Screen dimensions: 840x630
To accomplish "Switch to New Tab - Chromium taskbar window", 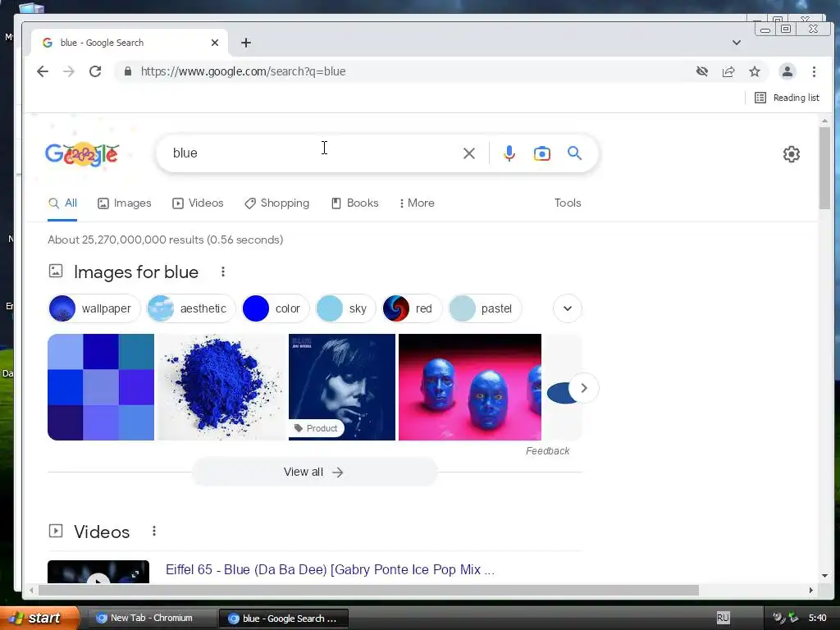I will tap(151, 618).
